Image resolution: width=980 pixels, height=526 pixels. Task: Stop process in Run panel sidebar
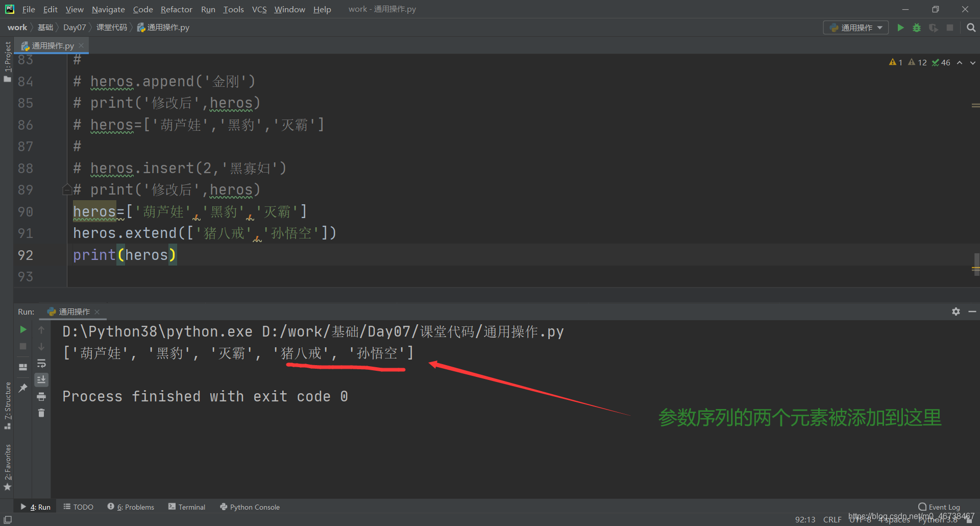23,346
